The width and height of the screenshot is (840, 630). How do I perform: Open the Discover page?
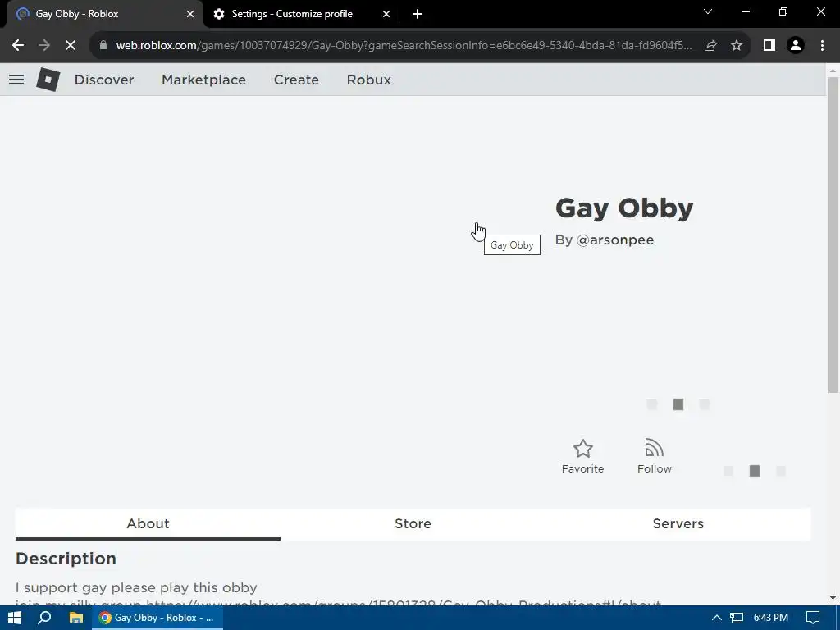tap(104, 80)
